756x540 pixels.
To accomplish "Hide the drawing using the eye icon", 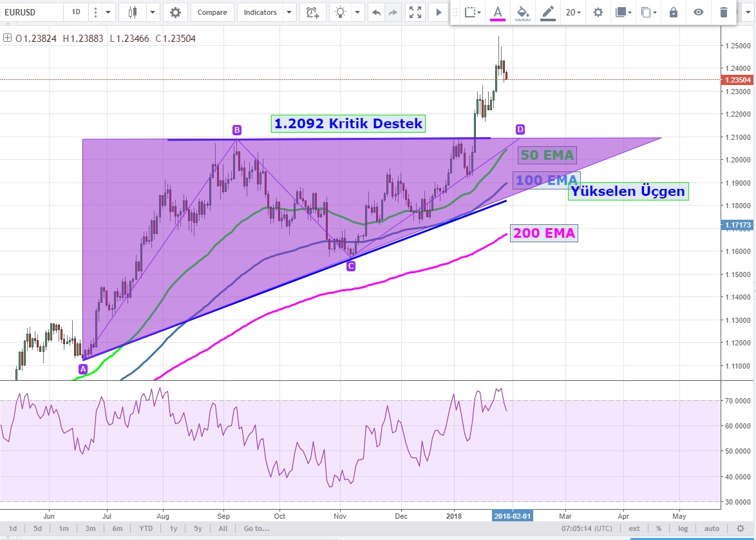I will point(699,12).
